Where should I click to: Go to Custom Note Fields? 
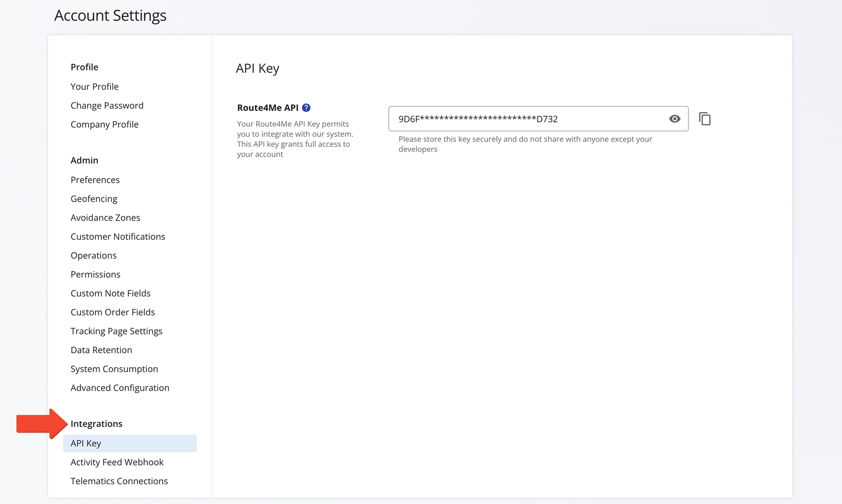(111, 293)
